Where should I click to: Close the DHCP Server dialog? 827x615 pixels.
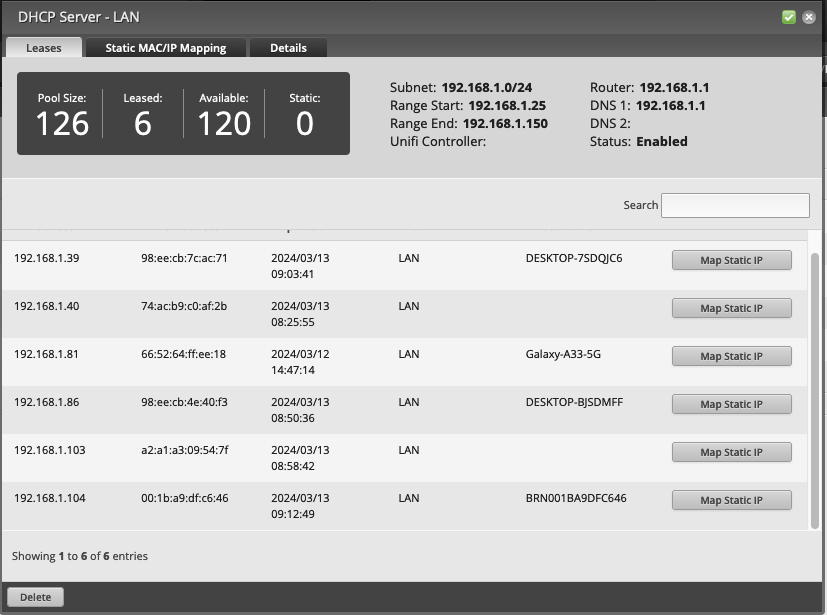click(808, 17)
